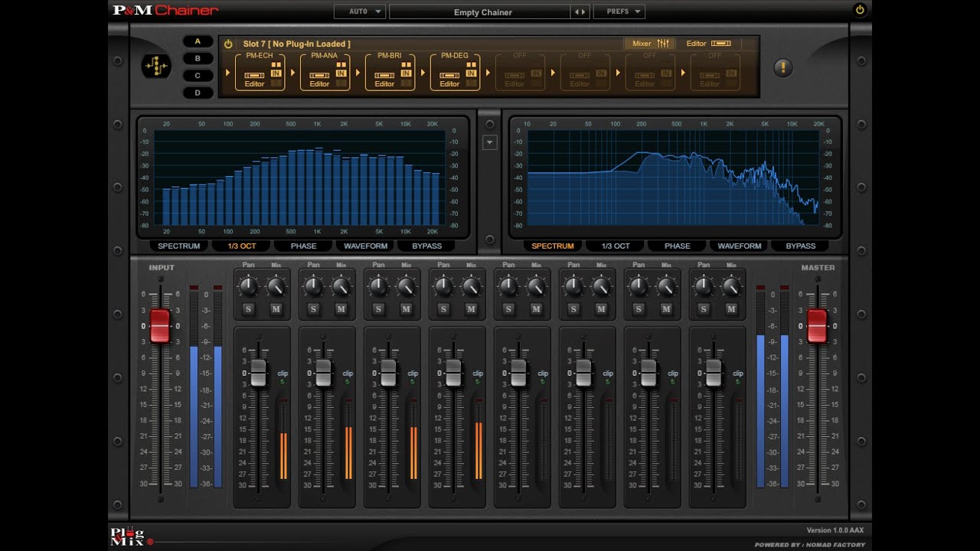This screenshot has height=551, width=980.
Task: Click the main power icon in the title bar
Action: click(860, 10)
